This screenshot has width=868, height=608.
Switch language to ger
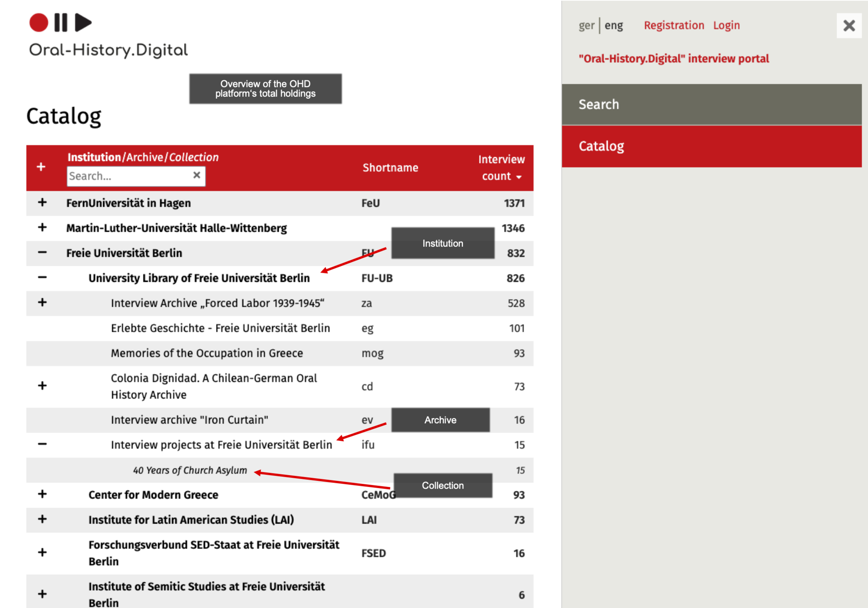[x=586, y=26]
